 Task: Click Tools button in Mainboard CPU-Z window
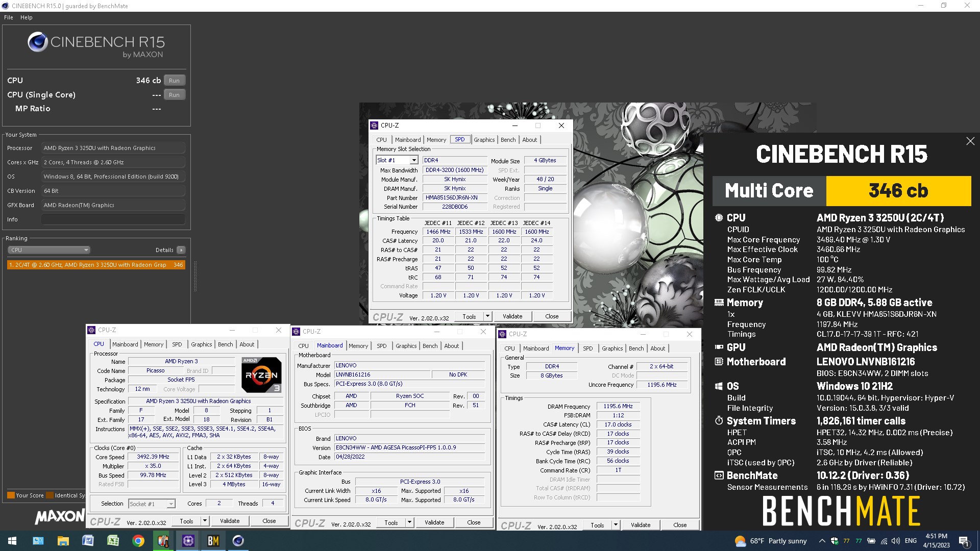(x=391, y=522)
